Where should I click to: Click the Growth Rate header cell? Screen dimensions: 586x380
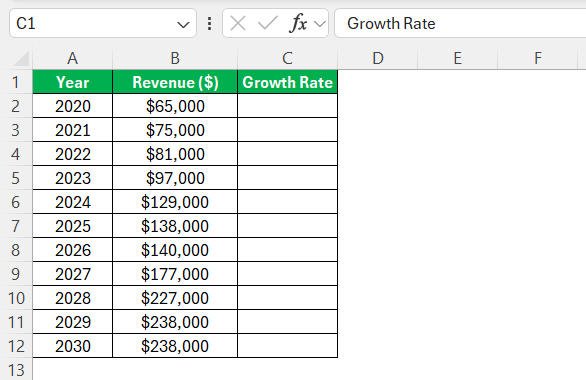tap(287, 82)
